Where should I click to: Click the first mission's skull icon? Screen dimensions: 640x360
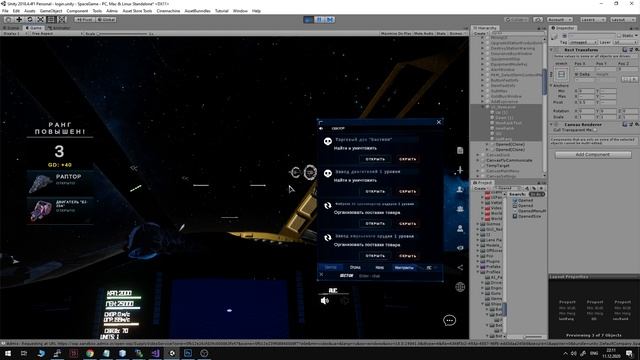(328, 142)
